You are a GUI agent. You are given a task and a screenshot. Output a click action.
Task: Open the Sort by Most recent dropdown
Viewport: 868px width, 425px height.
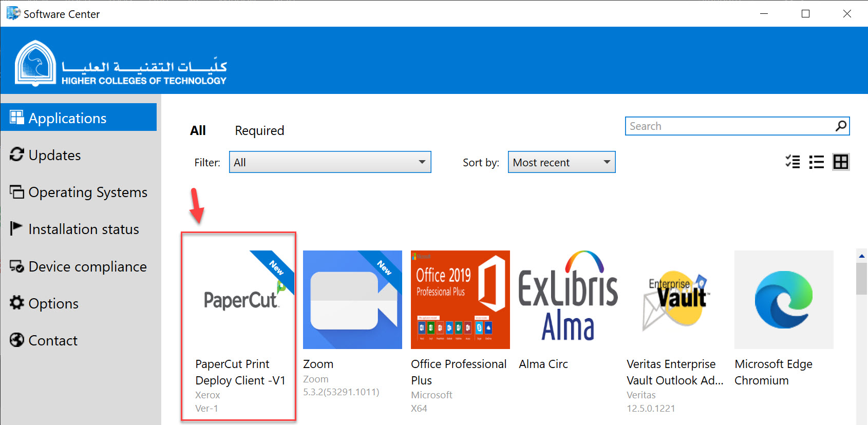[561, 162]
